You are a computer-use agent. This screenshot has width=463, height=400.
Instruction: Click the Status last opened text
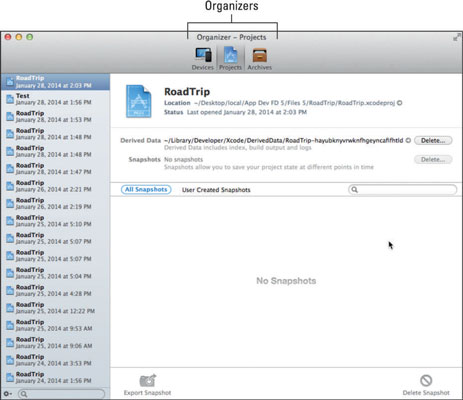point(247,112)
